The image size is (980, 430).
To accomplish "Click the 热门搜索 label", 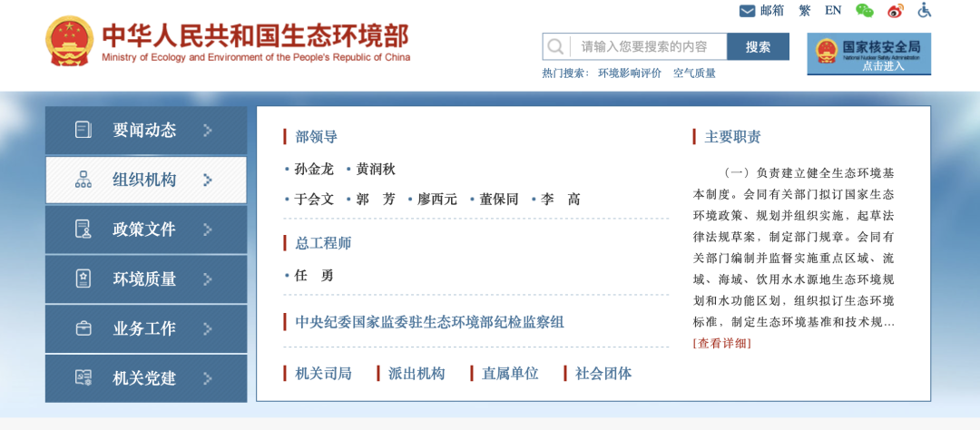I will coord(565,73).
